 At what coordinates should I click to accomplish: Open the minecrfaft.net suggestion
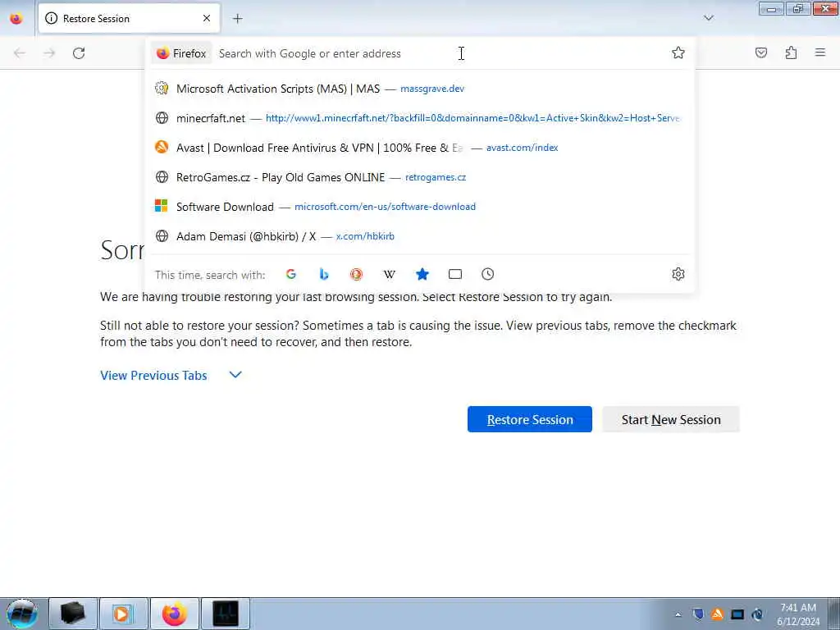420,118
